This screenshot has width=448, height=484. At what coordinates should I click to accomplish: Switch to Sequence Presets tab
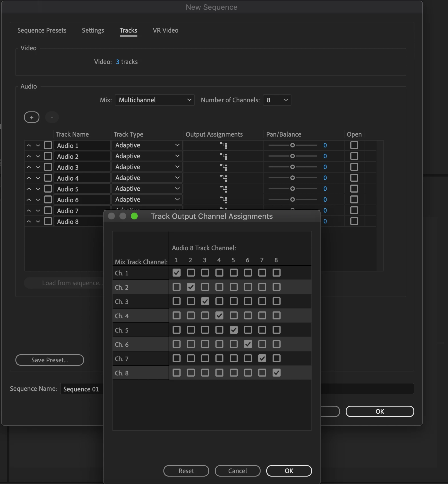(x=42, y=30)
